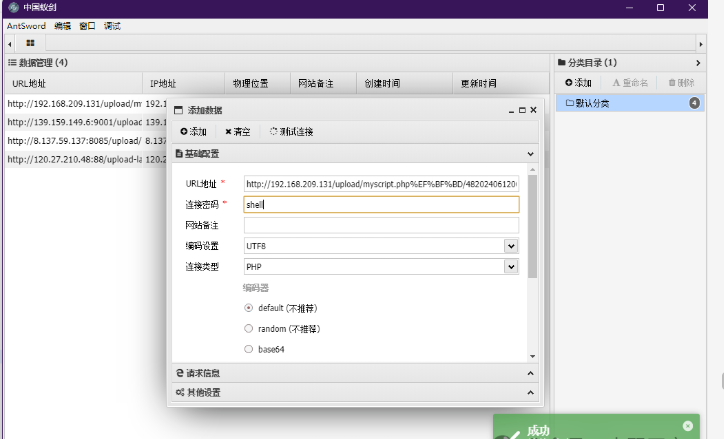Image resolution: width=724 pixels, height=439 pixels.
Task: Close the 添加数据 dialog
Action: coord(533,110)
